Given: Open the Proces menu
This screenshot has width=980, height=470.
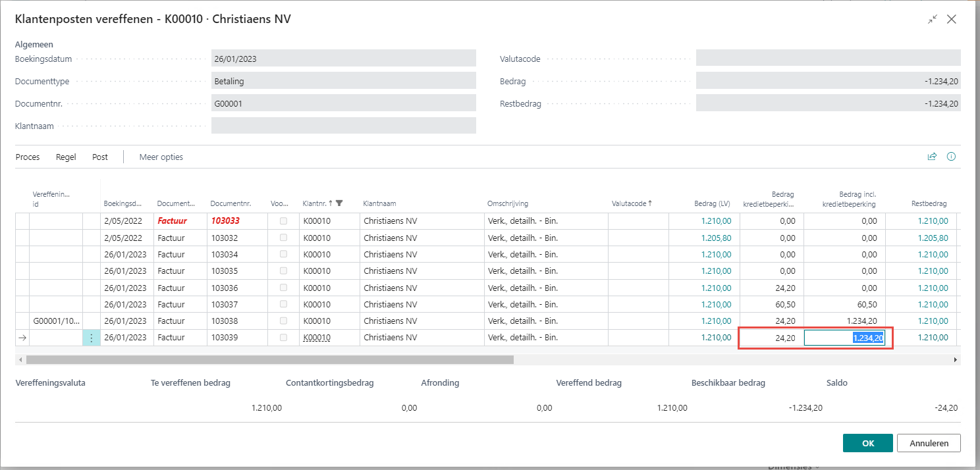Looking at the screenshot, I should point(28,157).
